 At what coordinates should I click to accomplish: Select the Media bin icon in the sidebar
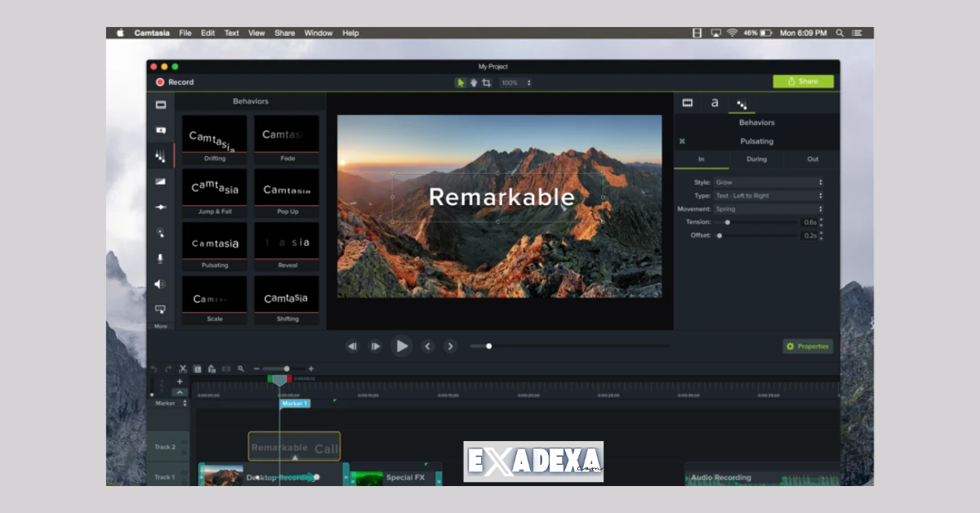[160, 105]
